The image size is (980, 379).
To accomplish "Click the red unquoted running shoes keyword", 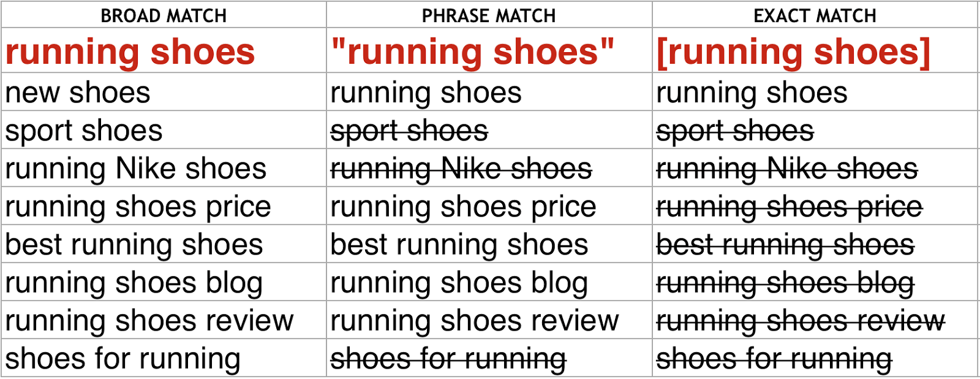I will 130,52.
